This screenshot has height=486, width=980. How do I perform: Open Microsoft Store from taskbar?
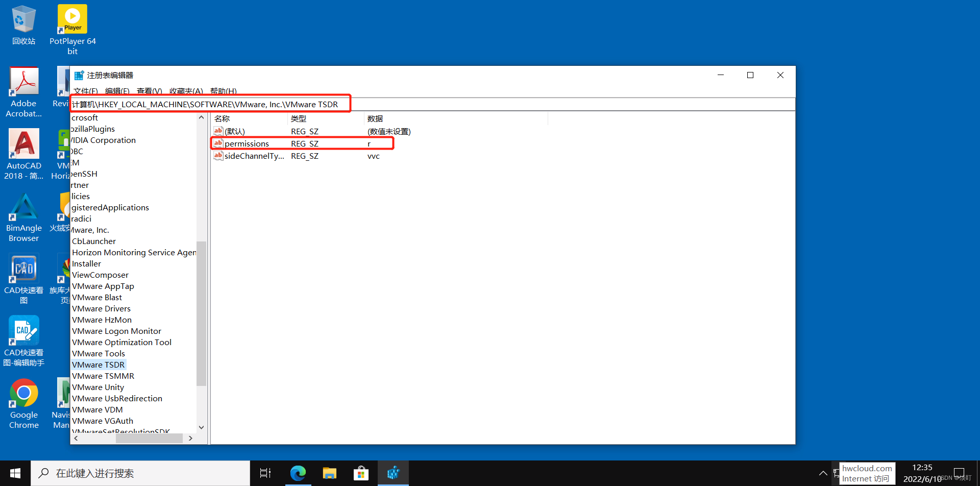tap(361, 473)
